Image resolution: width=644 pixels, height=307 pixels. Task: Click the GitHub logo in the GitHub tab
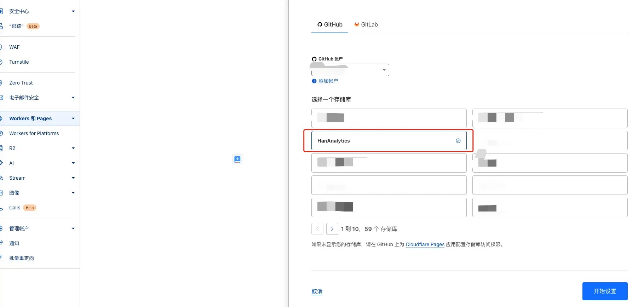point(320,24)
